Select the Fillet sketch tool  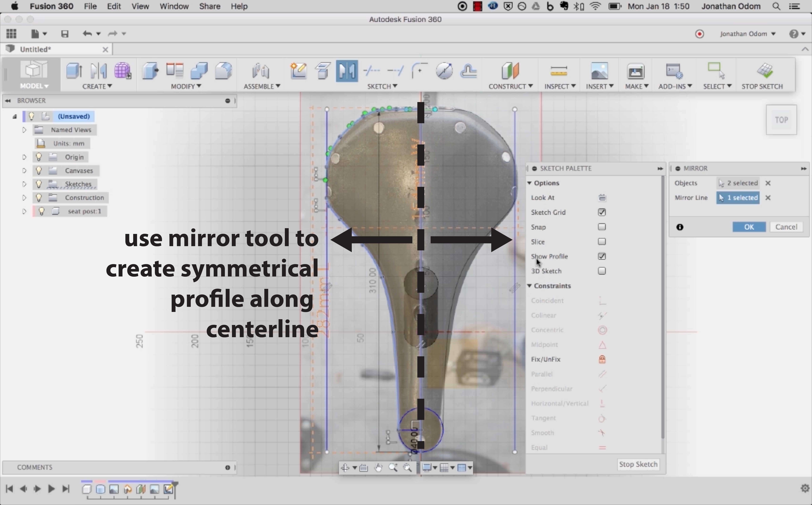(419, 71)
